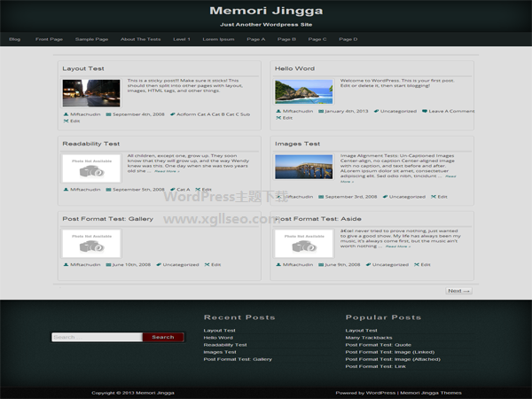This screenshot has width=532, height=399.
Task: Click tag icon in Hello Word meta
Action: point(376,111)
